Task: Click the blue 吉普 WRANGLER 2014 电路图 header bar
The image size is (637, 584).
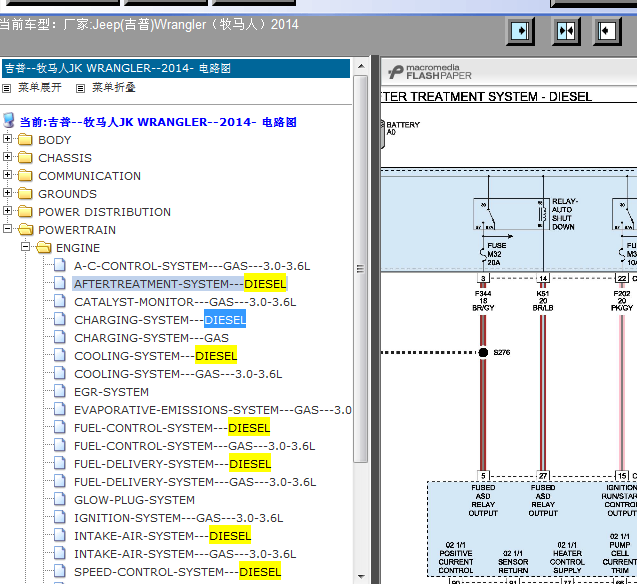Action: coord(176,68)
